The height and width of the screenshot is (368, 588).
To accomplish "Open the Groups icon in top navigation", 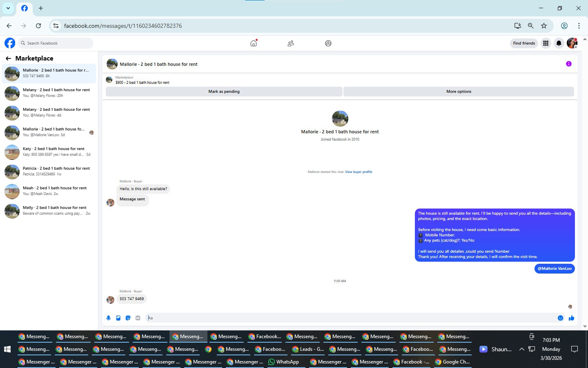I will [328, 43].
